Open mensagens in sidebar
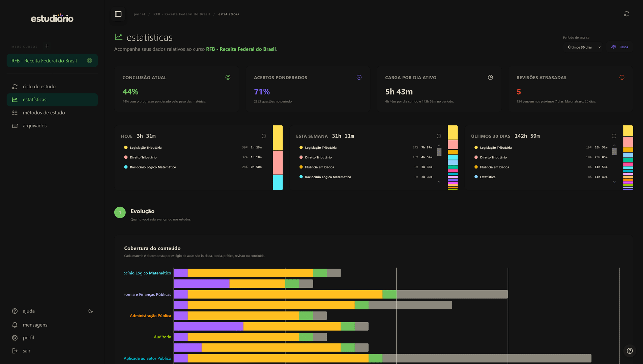Viewport: 643px width, 364px height. [30, 325]
